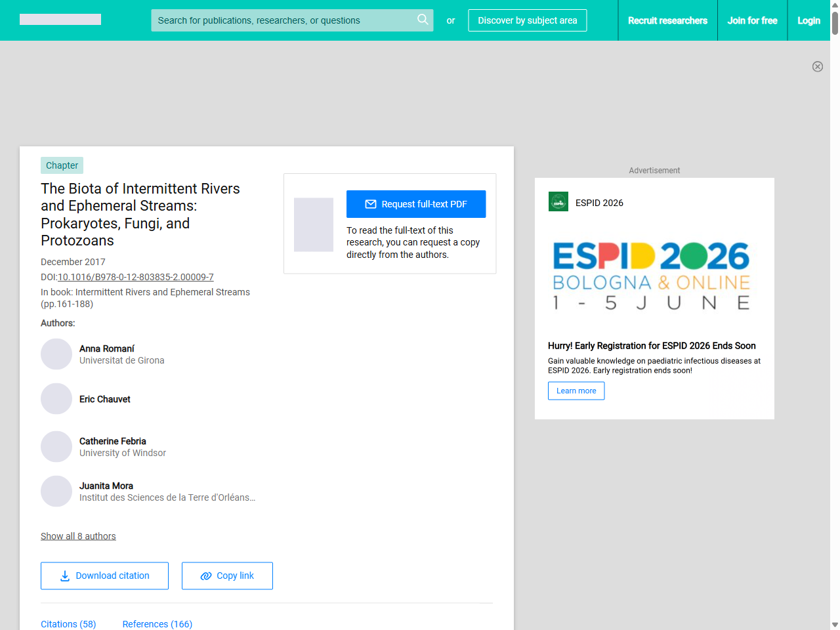This screenshot has height=630, width=840.
Task: Close the advertisement banner with X icon
Action: pos(818,66)
